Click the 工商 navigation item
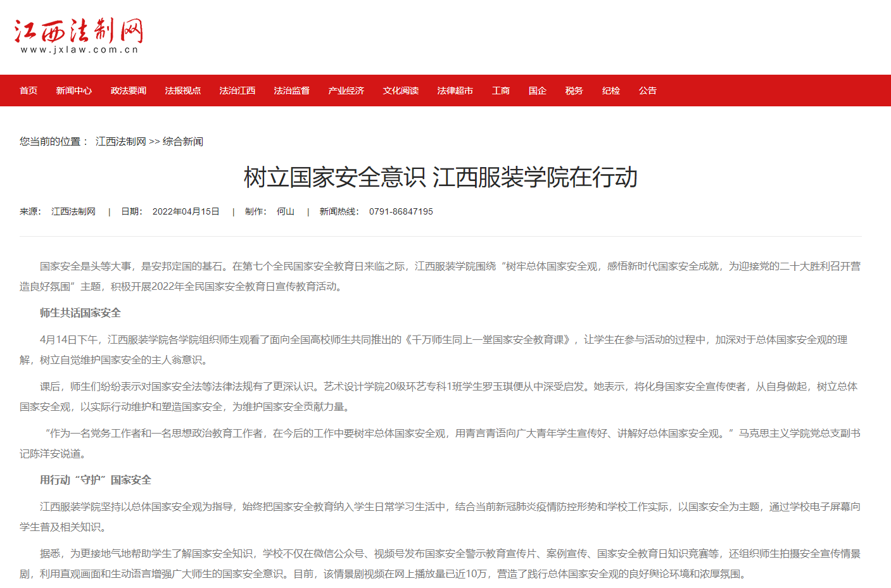Image resolution: width=891 pixels, height=588 pixels. coord(501,91)
